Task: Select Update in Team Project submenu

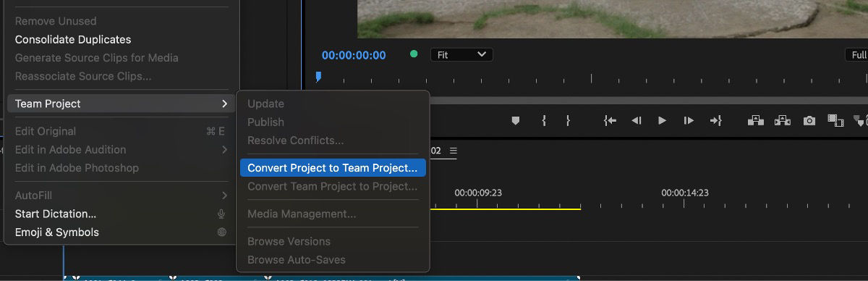Action: coord(333,104)
